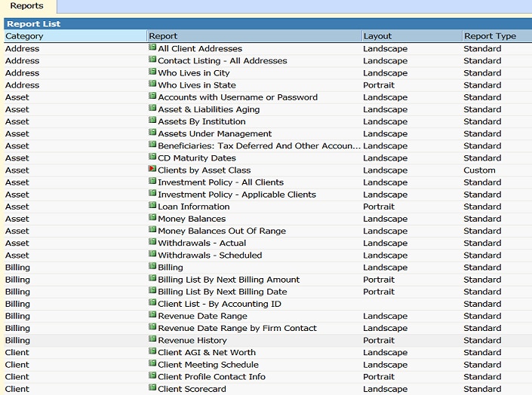The image size is (532, 395).
Task: Click the report icon next to CD Maturity Dates
Action: tap(152, 158)
